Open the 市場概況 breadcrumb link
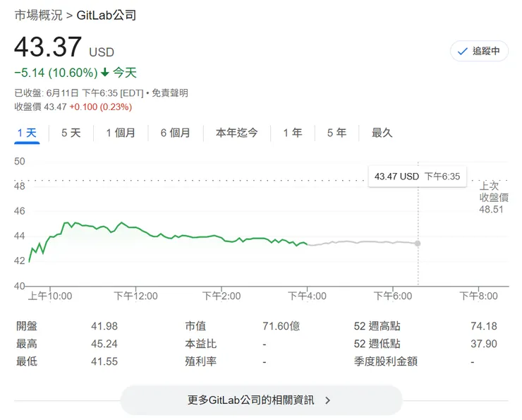This screenshot has height=420, width=522. [x=39, y=16]
